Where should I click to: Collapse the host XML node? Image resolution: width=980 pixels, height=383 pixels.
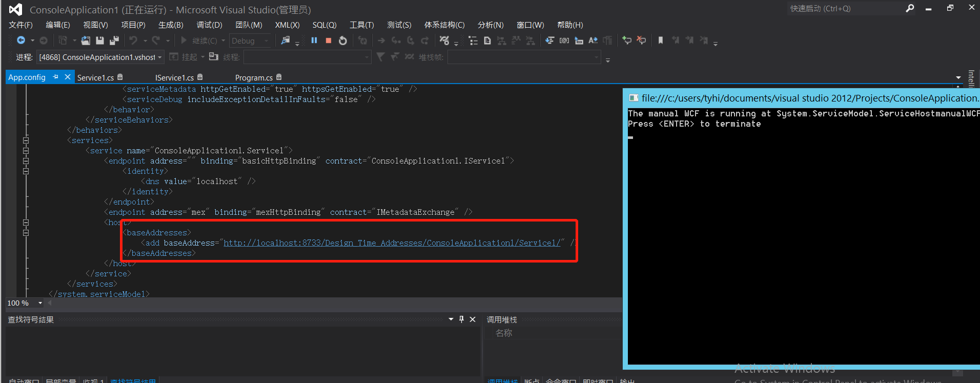[x=26, y=223]
